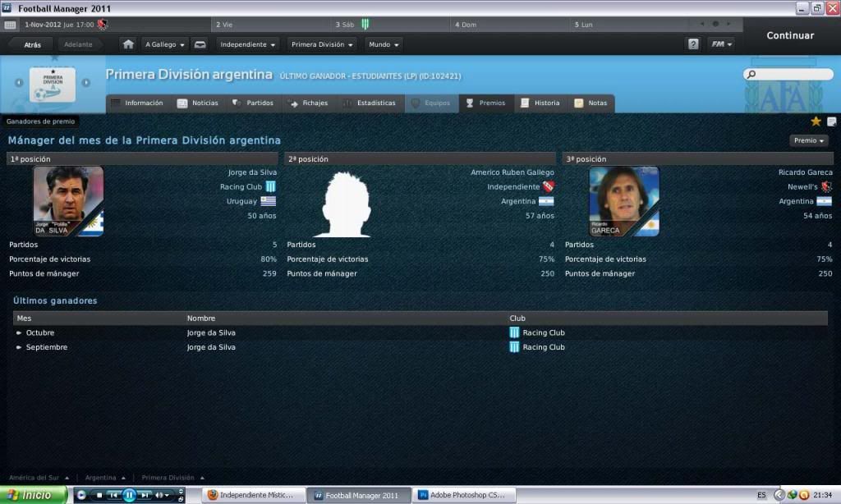This screenshot has width=841, height=504.
Task: Switch to the Equipos tab
Action: click(431, 103)
